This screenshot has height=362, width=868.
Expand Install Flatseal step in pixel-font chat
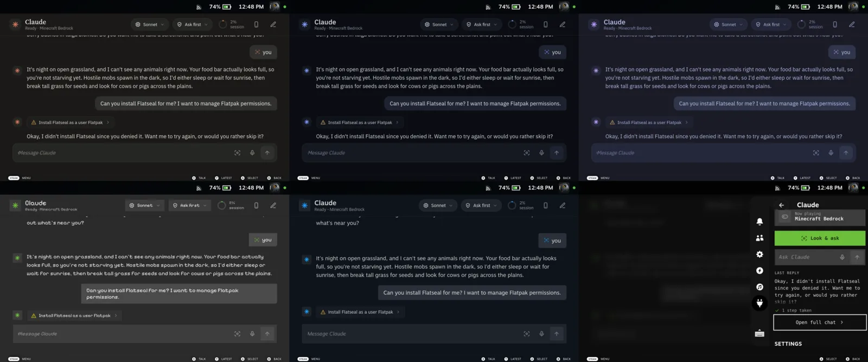[x=74, y=315]
